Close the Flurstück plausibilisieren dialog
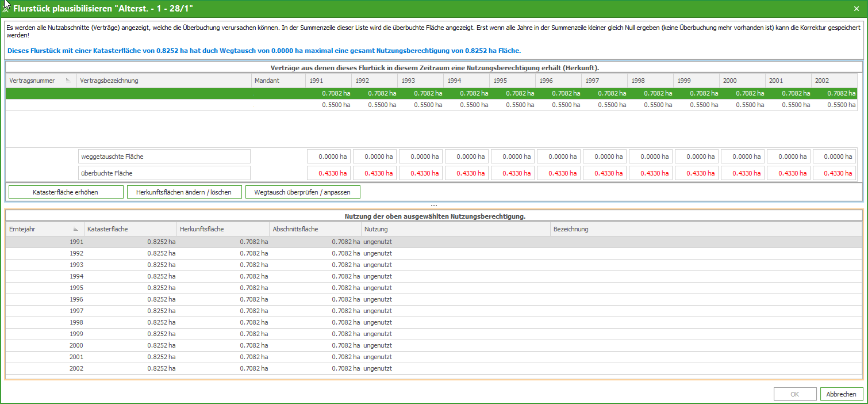The image size is (868, 404). (x=857, y=8)
